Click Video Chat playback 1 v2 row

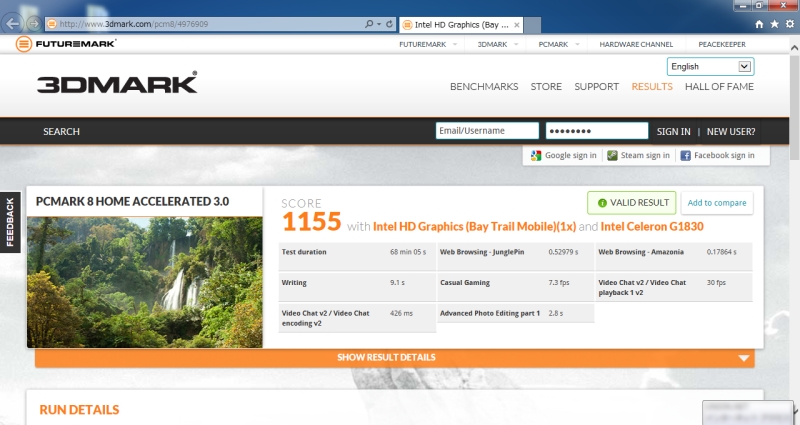coord(673,287)
